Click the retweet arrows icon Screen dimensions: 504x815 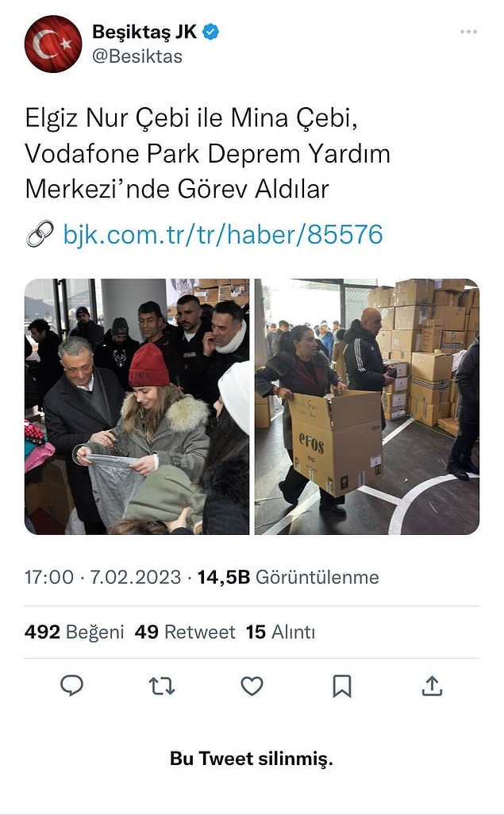pyautogui.click(x=162, y=686)
